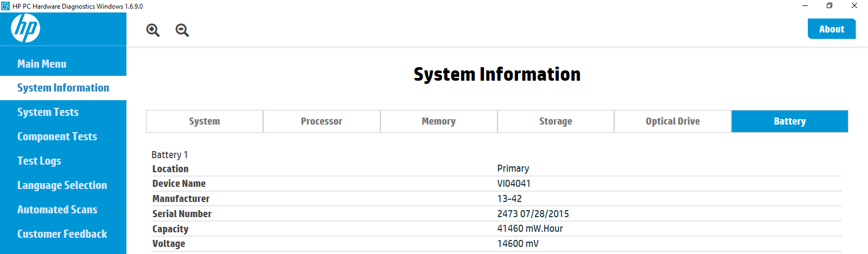
Task: Click the device name VI04041
Action: click(x=514, y=184)
